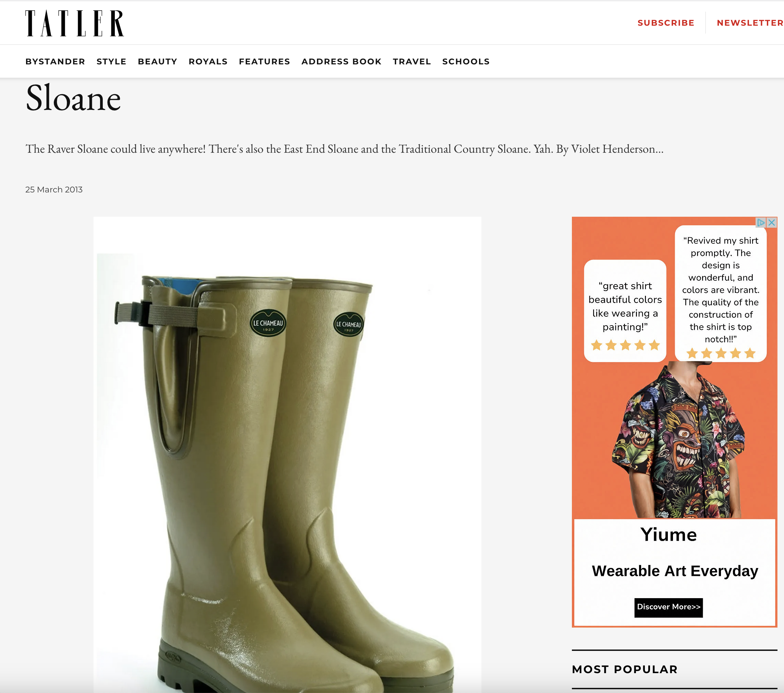Click the Subscribe link
Image resolution: width=784 pixels, height=693 pixels.
(x=666, y=23)
